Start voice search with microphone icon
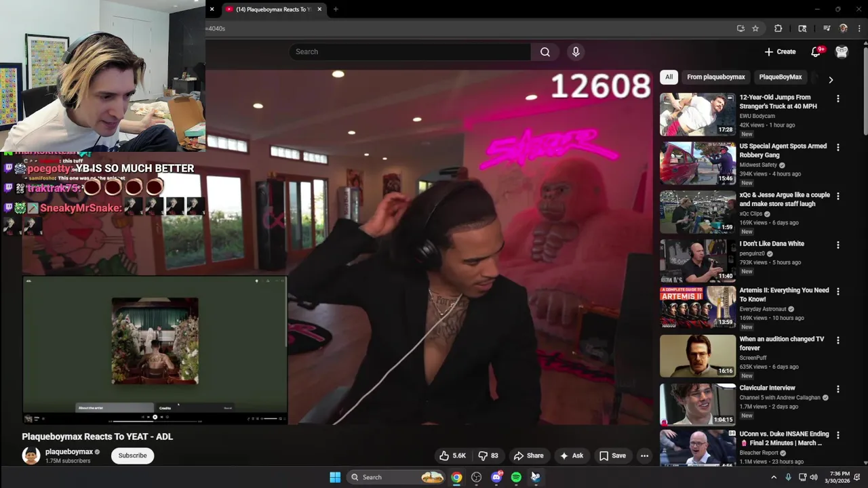868x488 pixels. (x=576, y=52)
